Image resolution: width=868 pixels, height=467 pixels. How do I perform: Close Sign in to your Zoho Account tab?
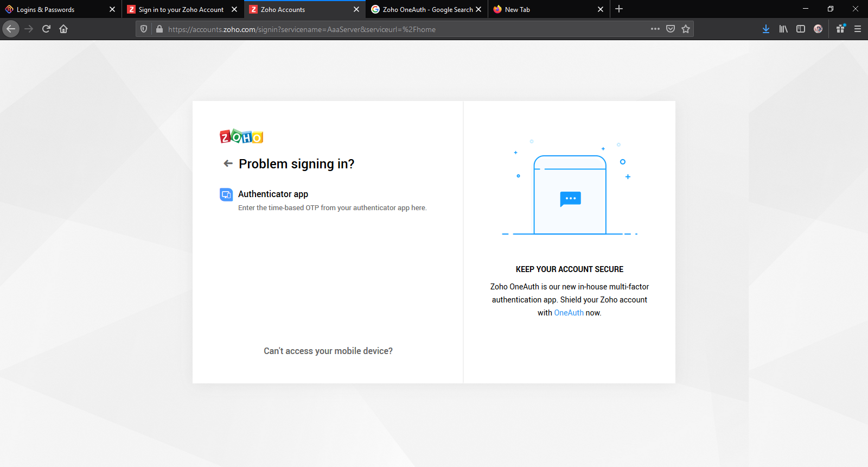coord(234,9)
